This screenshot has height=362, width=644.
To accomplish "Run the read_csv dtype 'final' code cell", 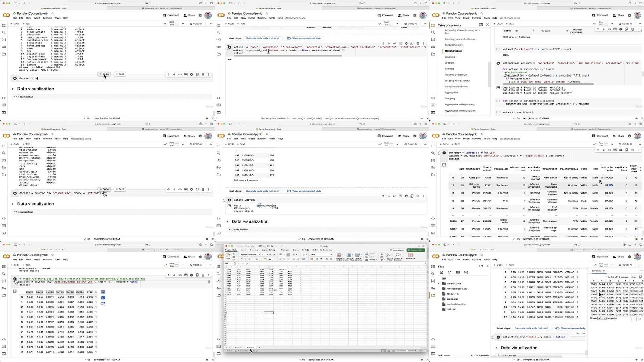I will 15,193.
